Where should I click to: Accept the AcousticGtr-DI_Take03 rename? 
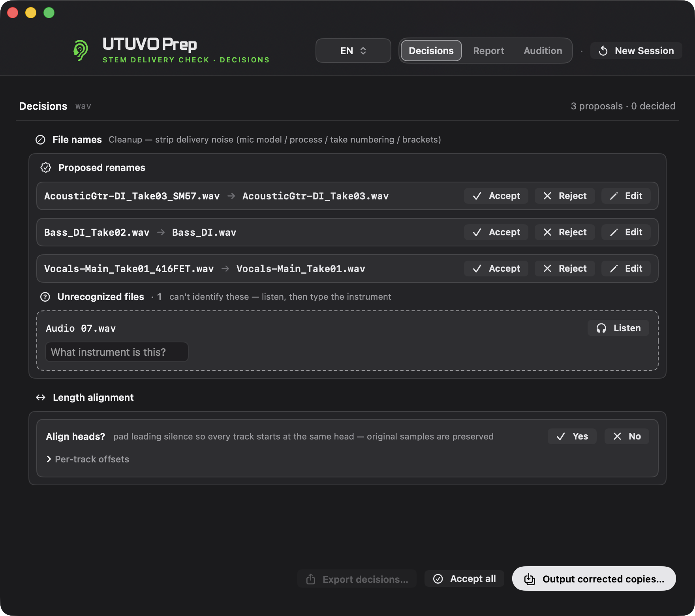pyautogui.click(x=496, y=196)
